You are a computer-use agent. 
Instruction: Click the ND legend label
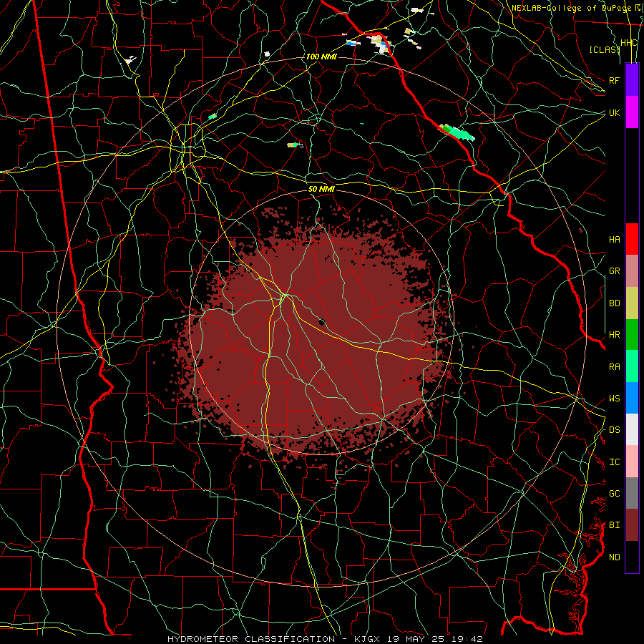[x=615, y=557]
